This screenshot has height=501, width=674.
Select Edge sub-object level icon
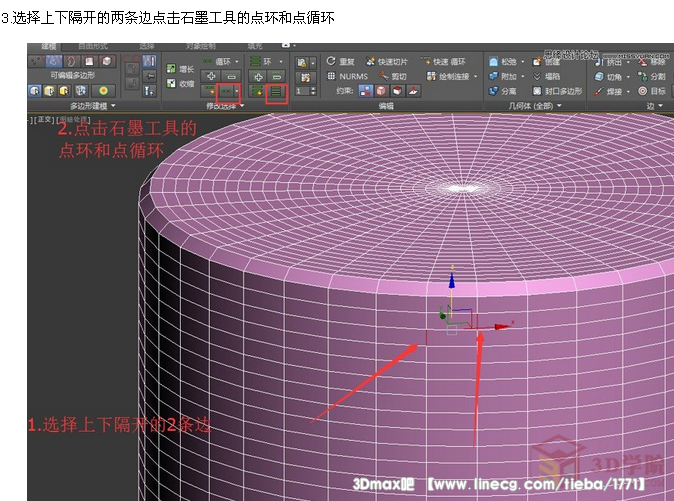pyautogui.click(x=54, y=61)
